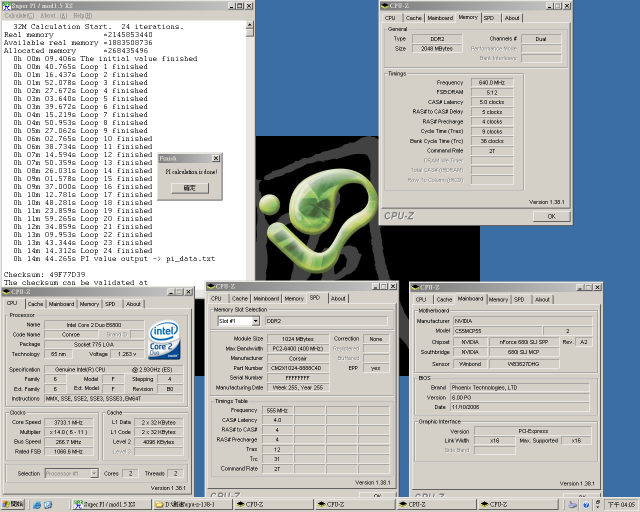Click the second quick launch icon beside Internet Explorer

click(48, 505)
